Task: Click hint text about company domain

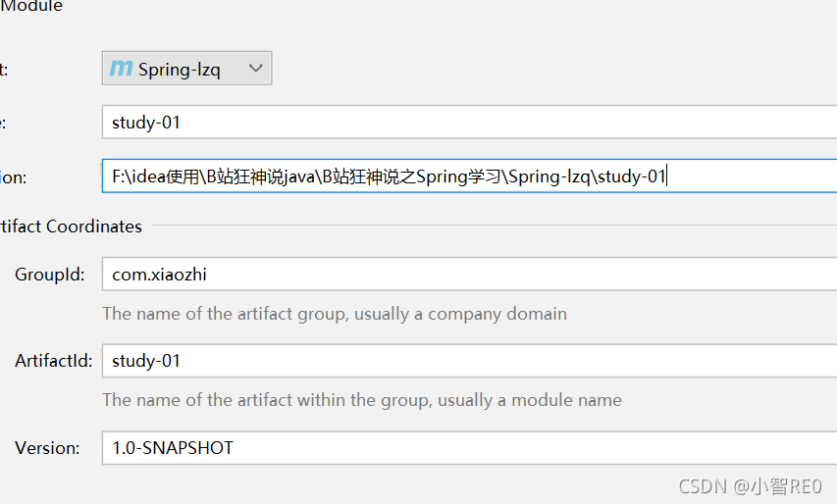Action: pyautogui.click(x=335, y=314)
